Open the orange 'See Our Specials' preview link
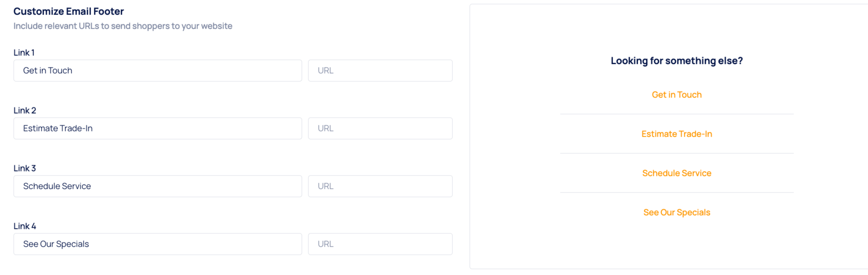 coord(677,212)
